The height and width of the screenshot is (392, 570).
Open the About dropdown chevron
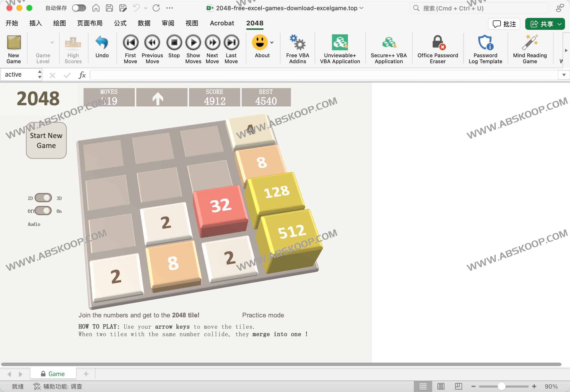(x=271, y=42)
